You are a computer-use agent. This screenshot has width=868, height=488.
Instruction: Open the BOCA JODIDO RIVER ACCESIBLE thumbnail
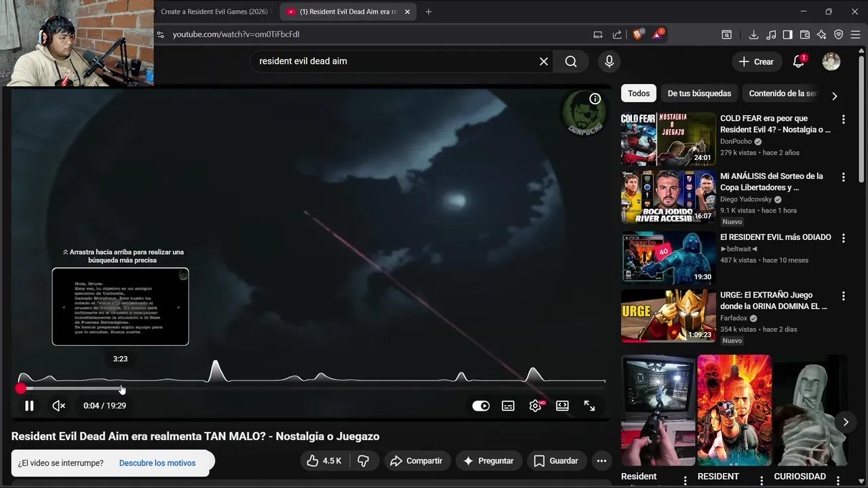(x=668, y=197)
